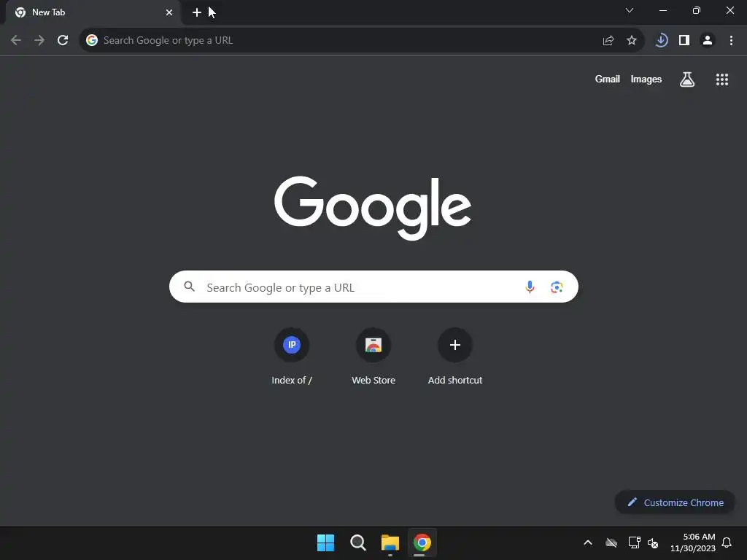Open taskbar Search
Viewport: 747px width, 560px height.
(x=357, y=542)
